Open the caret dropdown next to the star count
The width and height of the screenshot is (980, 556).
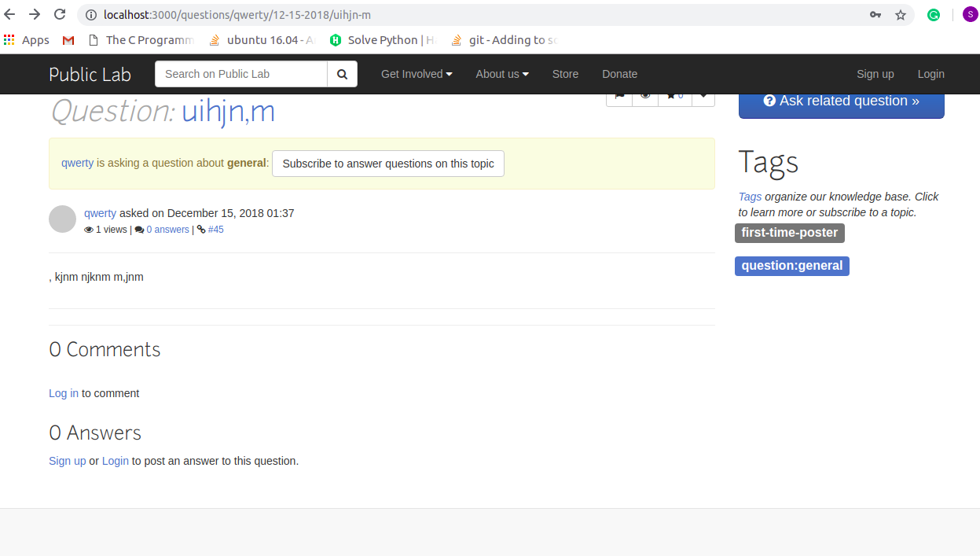[x=702, y=94]
